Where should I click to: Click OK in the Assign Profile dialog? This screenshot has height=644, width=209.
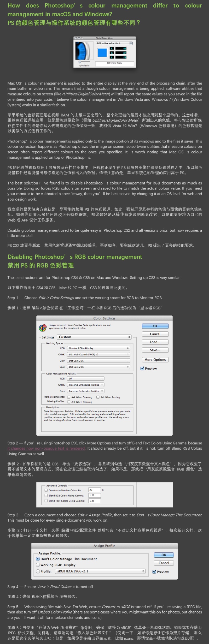tap(164, 555)
